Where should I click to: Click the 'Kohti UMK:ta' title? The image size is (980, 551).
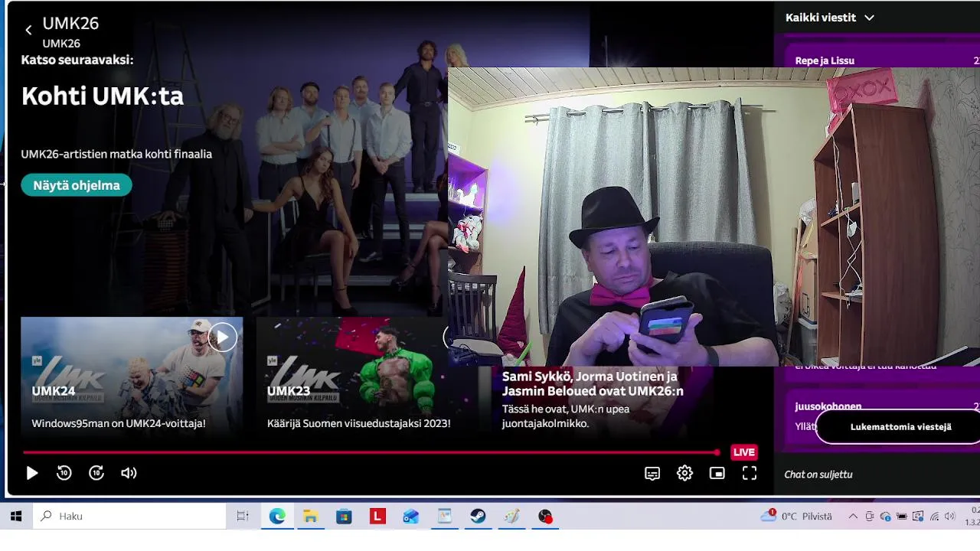(103, 96)
